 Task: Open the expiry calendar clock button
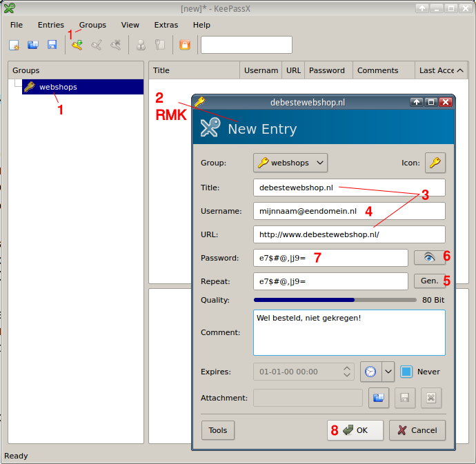click(370, 372)
